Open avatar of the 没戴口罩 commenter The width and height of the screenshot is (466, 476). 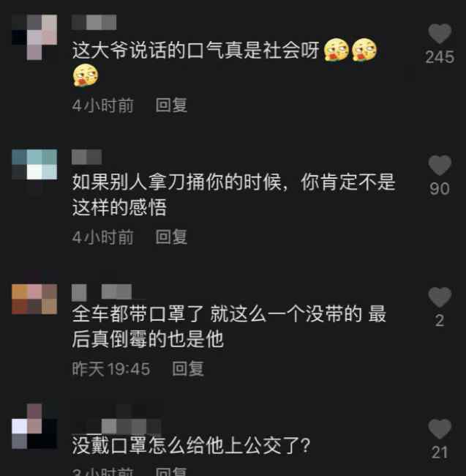[x=34, y=426]
